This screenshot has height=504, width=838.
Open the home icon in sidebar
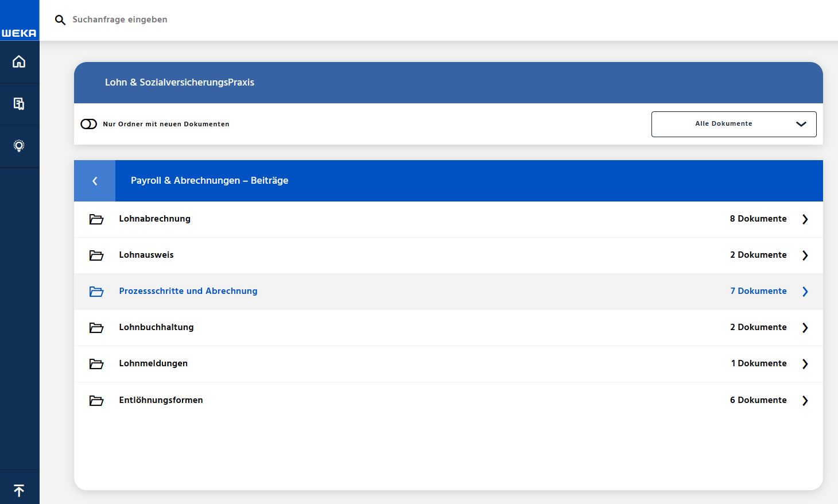19,61
